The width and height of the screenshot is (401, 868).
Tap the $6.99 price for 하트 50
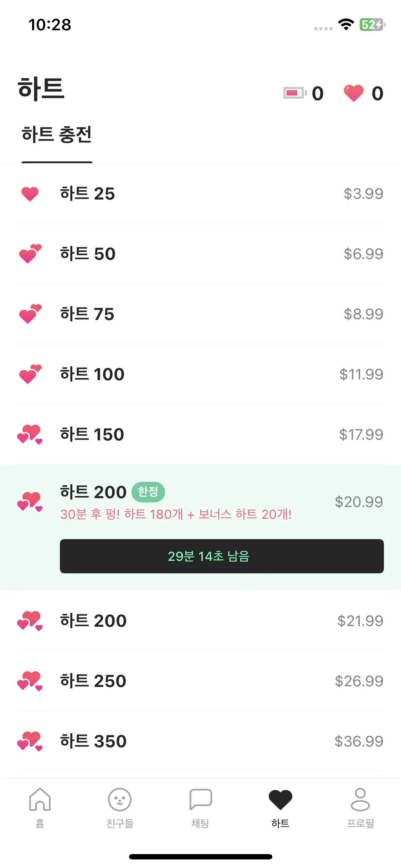pyautogui.click(x=363, y=254)
